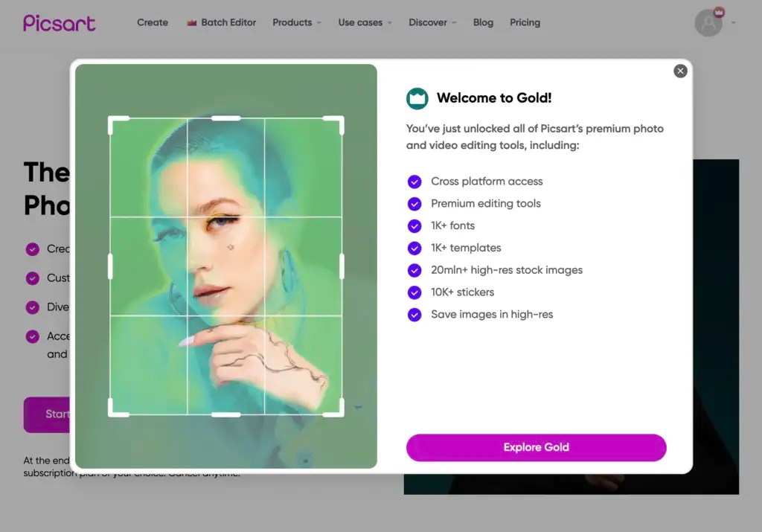762x532 pixels.
Task: Open the Pricing menu item
Action: [x=525, y=22]
